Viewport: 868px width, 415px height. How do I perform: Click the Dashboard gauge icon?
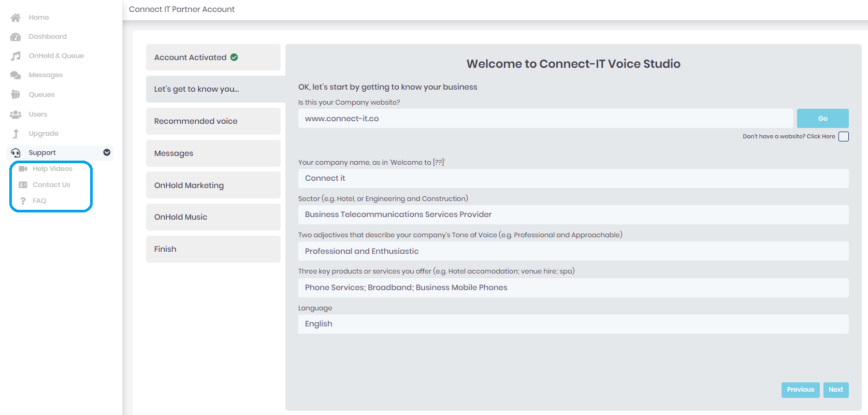click(x=16, y=37)
